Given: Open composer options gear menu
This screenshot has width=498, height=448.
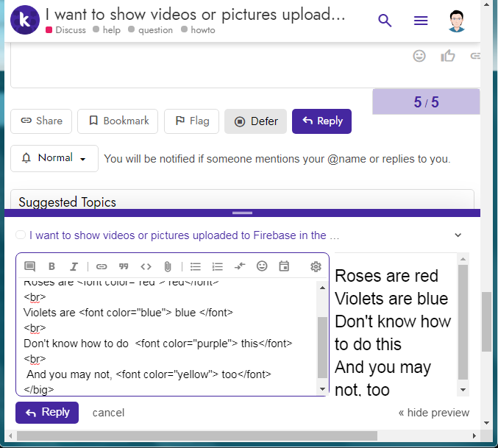Looking at the screenshot, I should click(x=316, y=266).
